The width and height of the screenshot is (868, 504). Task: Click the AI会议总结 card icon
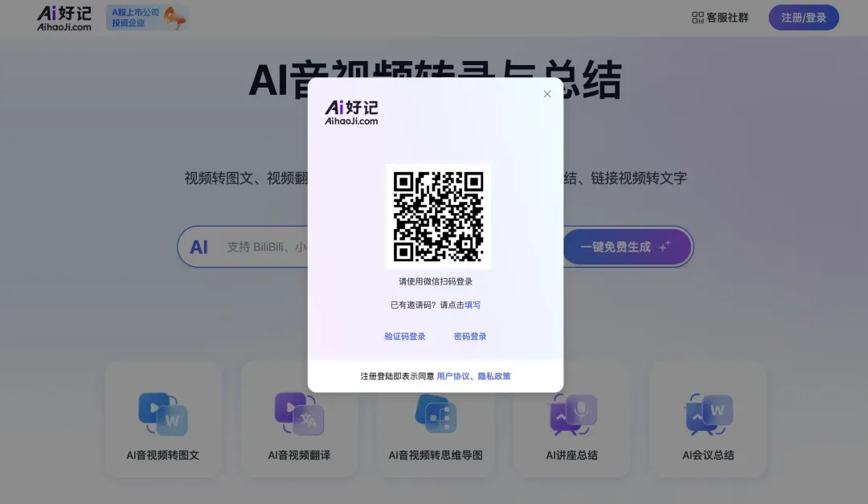tap(709, 414)
